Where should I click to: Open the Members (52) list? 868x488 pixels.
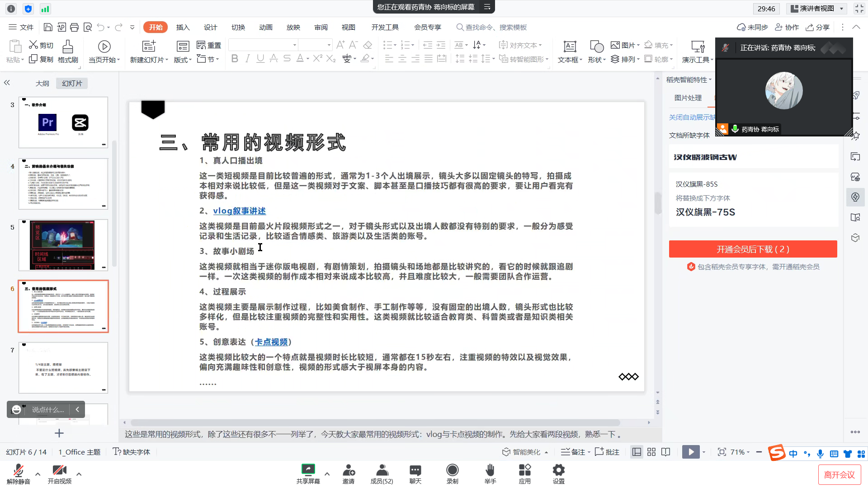click(x=382, y=470)
